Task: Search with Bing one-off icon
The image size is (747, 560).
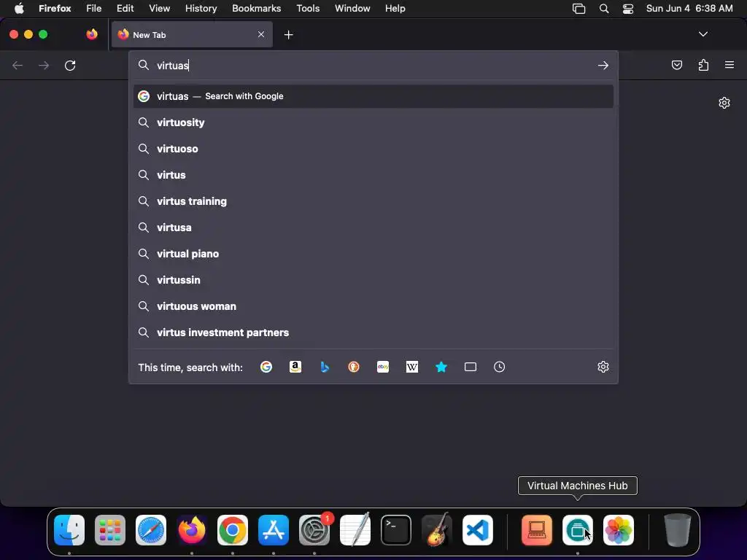Action: [x=325, y=367]
